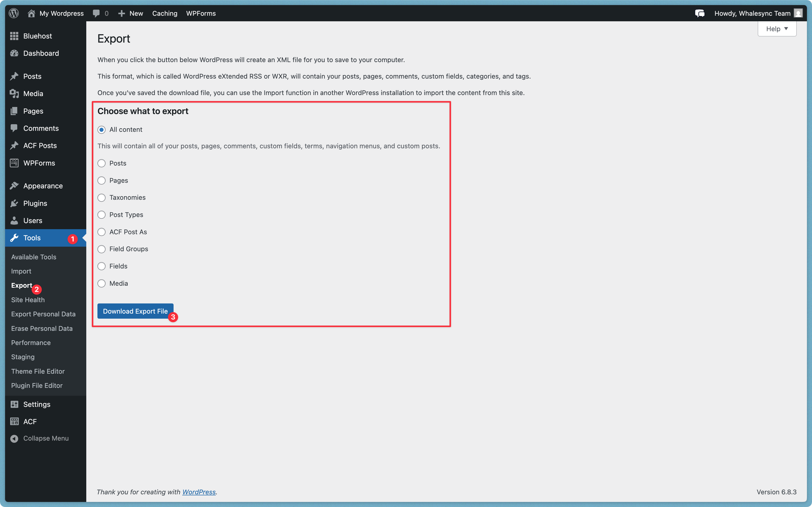812x507 pixels.
Task: Click the Download Export File button
Action: [x=135, y=311]
